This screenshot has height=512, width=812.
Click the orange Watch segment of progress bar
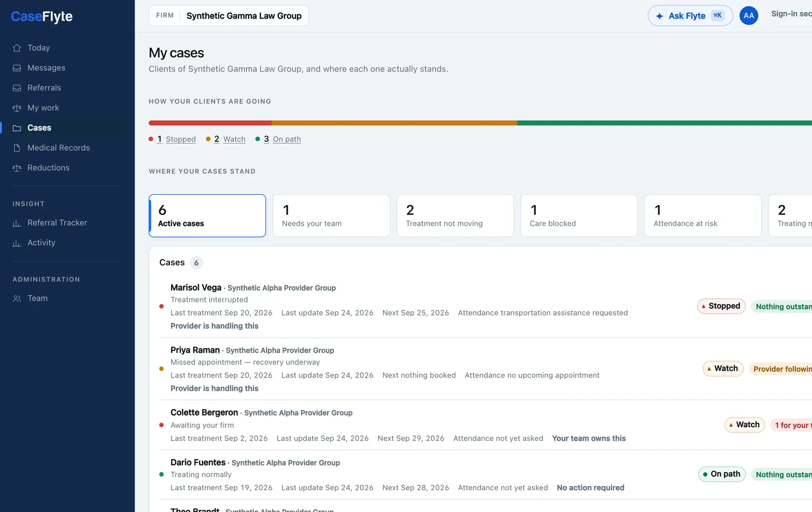click(x=394, y=123)
